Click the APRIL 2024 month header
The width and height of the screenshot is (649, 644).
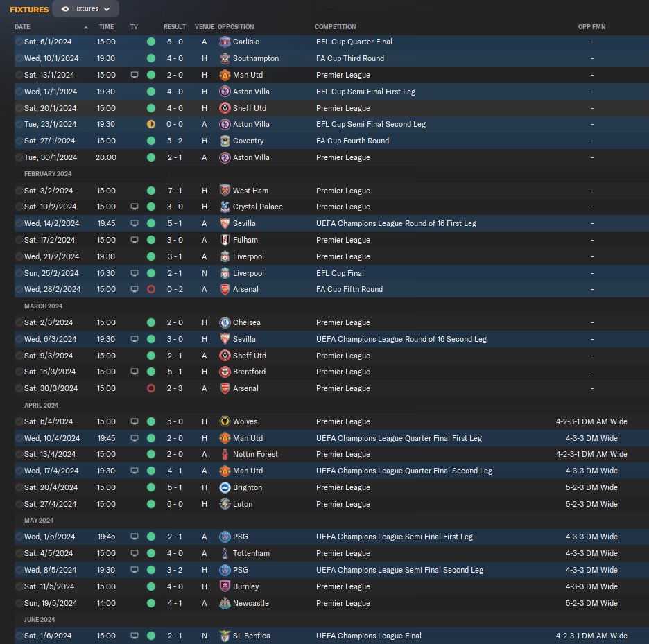[x=41, y=406]
